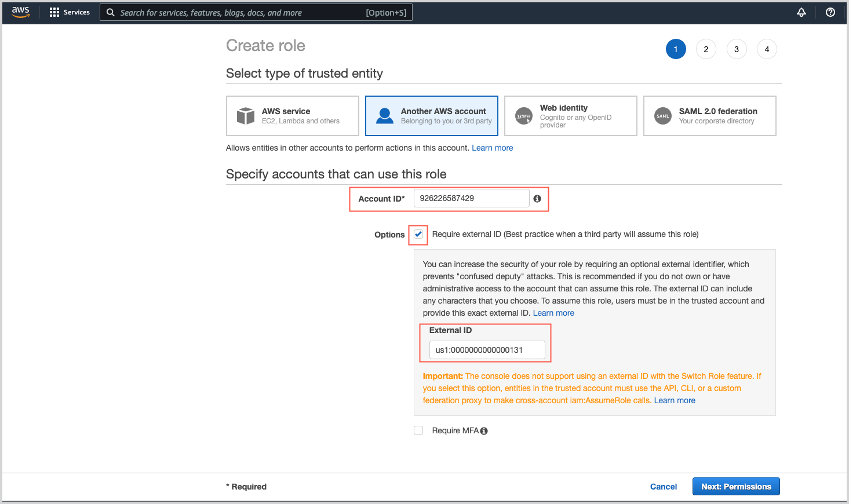Click the info icon next to Require MFA

pos(484,430)
